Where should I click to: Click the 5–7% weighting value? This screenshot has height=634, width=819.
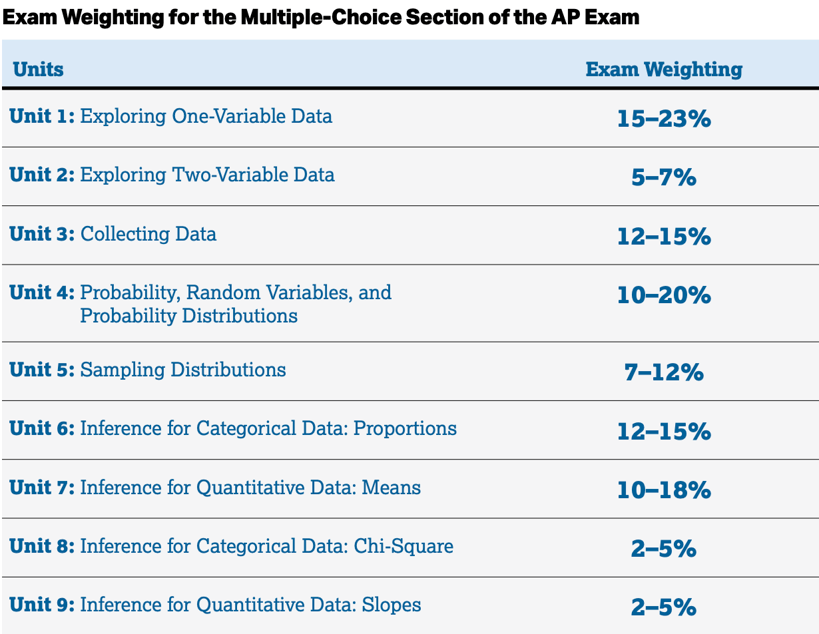point(664,177)
